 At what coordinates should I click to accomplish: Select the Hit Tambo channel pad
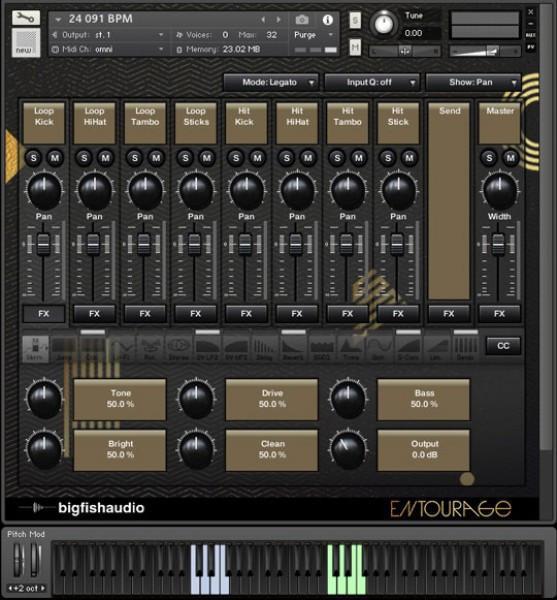coord(347,123)
